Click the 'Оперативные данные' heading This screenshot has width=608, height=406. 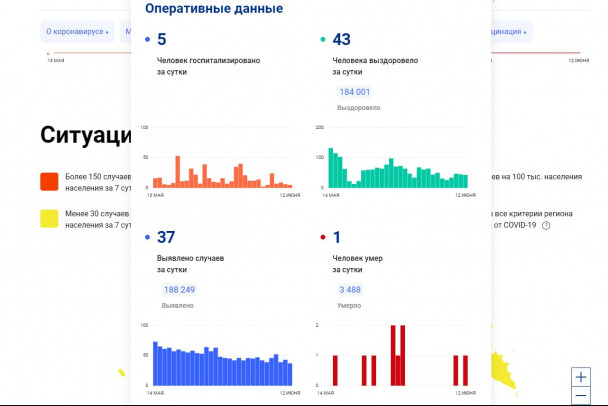213,9
